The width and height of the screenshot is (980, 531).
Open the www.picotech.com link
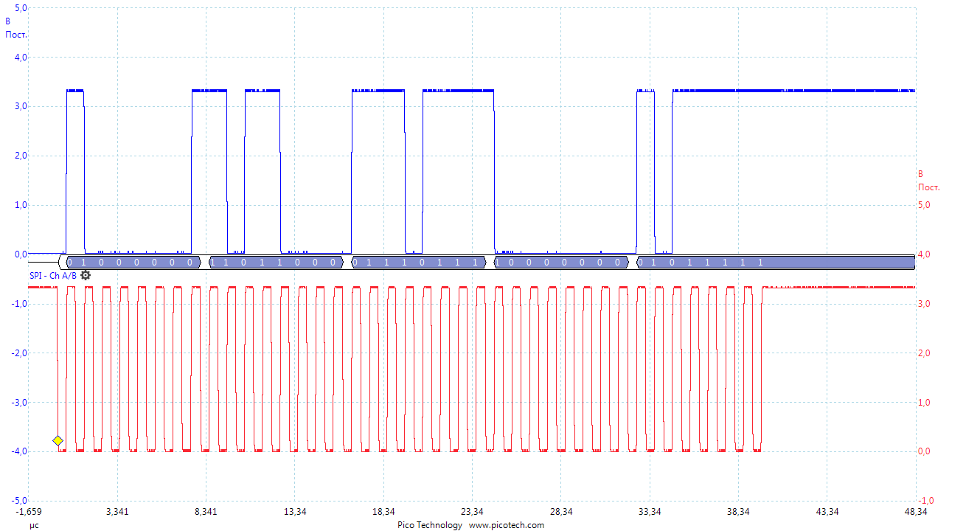507,525
